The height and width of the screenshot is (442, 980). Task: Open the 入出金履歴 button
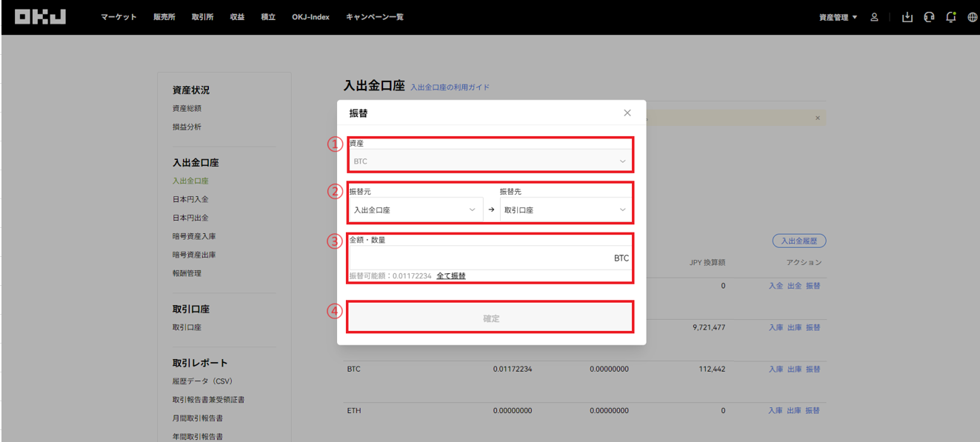point(799,241)
